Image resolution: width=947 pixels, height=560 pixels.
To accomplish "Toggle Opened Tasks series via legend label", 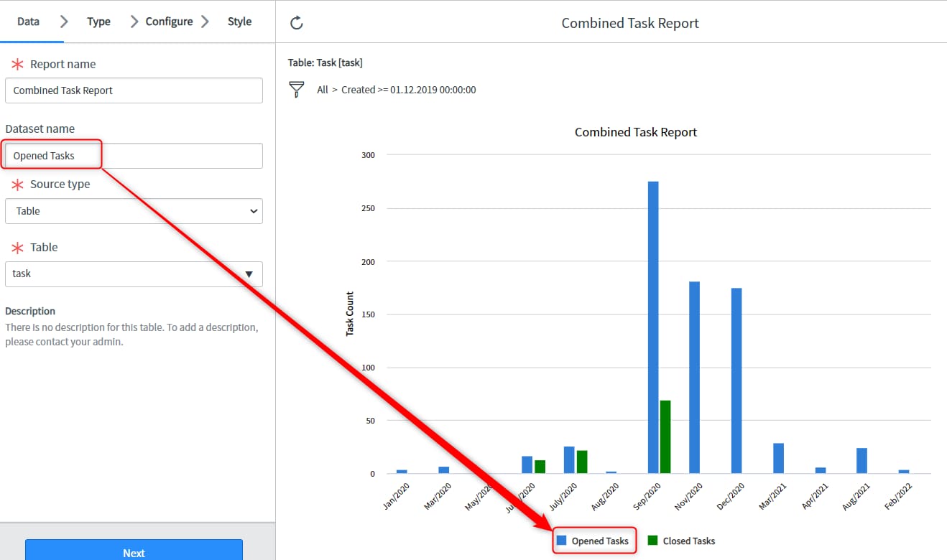I will coord(600,541).
